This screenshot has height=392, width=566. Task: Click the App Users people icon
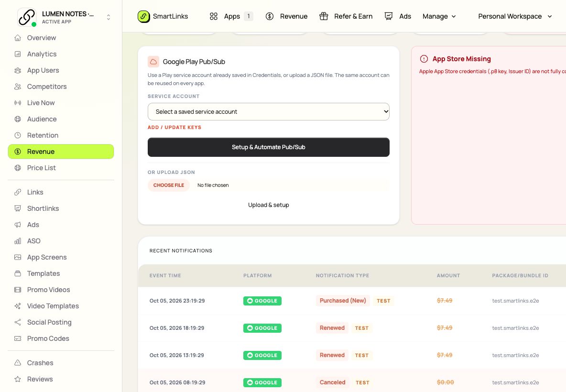[x=18, y=70]
